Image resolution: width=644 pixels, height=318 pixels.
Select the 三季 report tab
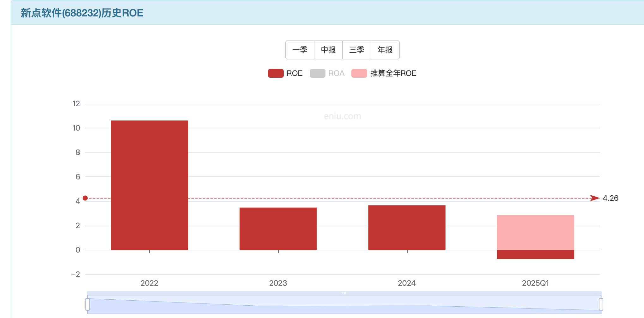[357, 50]
